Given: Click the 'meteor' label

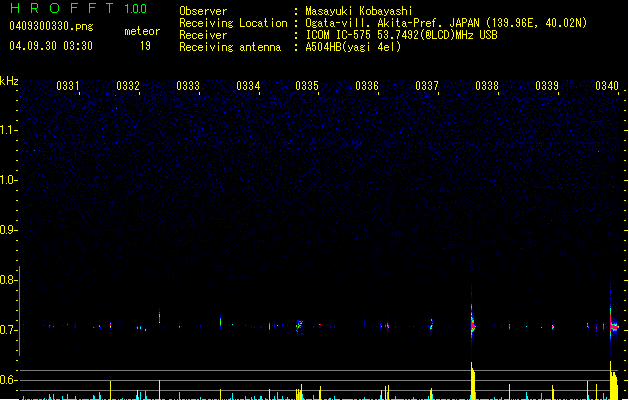Looking at the screenshot, I should [142, 31].
